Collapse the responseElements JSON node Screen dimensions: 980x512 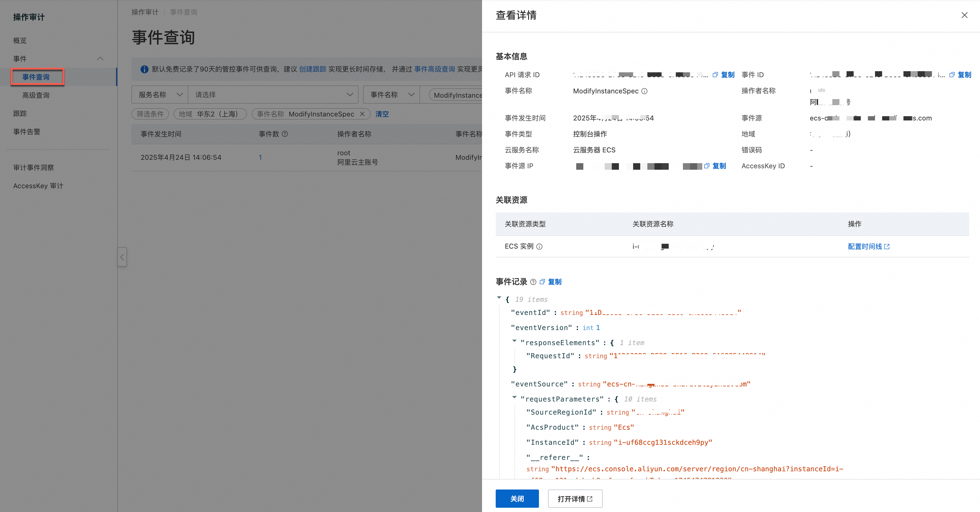pos(514,341)
